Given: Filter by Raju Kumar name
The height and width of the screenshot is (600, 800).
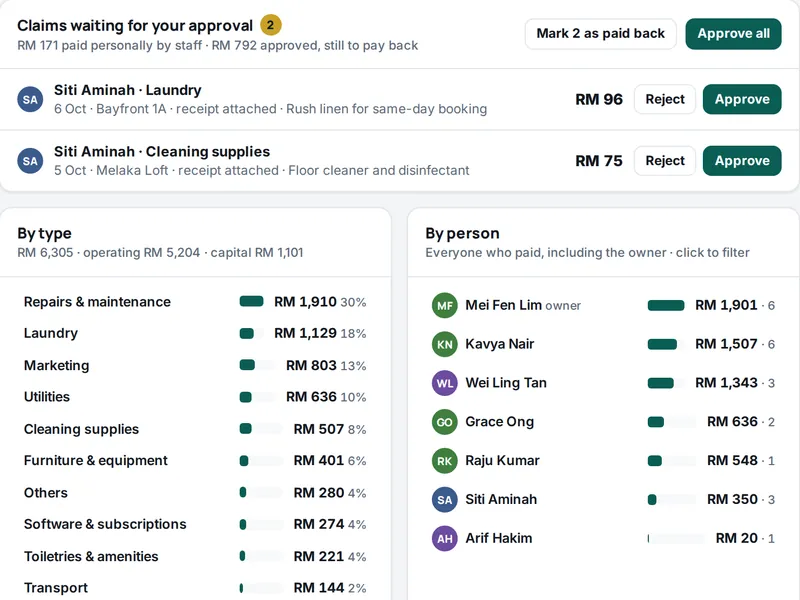Looking at the screenshot, I should (x=502, y=460).
